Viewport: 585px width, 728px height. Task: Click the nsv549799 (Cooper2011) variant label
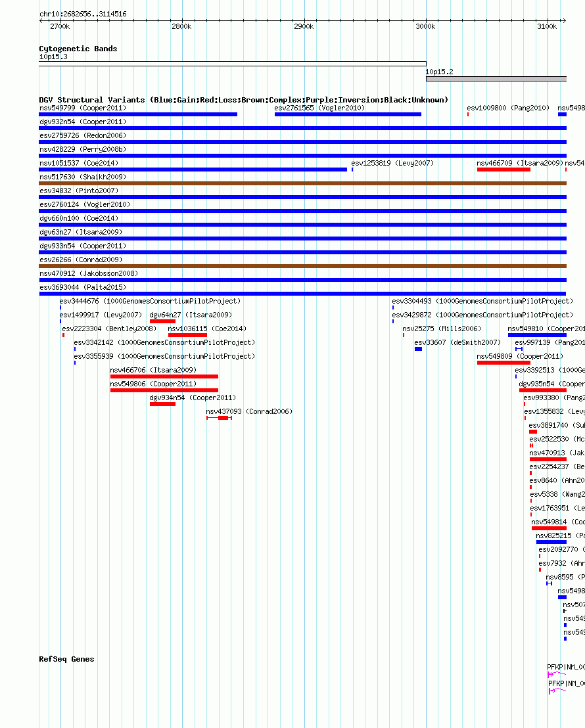[83, 108]
